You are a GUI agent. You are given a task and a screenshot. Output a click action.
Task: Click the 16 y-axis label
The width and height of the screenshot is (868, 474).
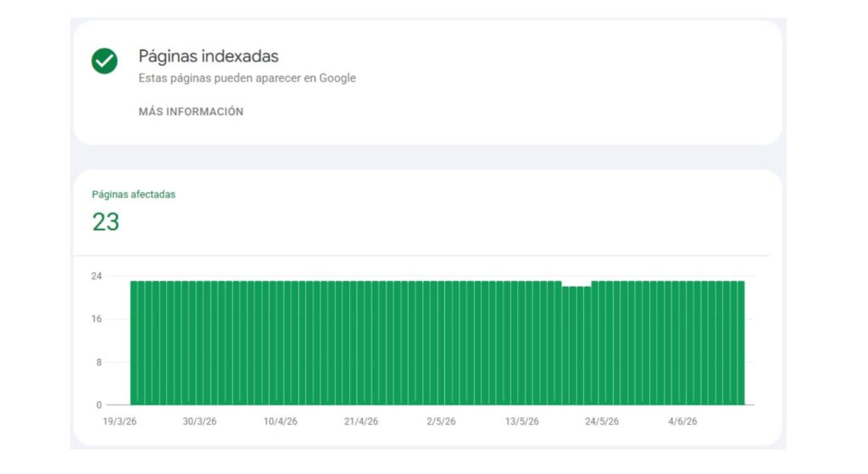point(97,319)
